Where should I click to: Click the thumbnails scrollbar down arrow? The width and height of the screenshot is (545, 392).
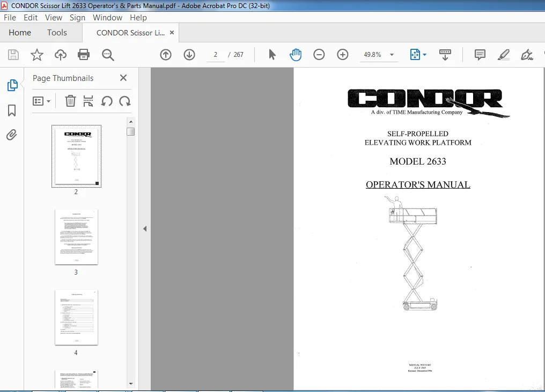pos(131,383)
